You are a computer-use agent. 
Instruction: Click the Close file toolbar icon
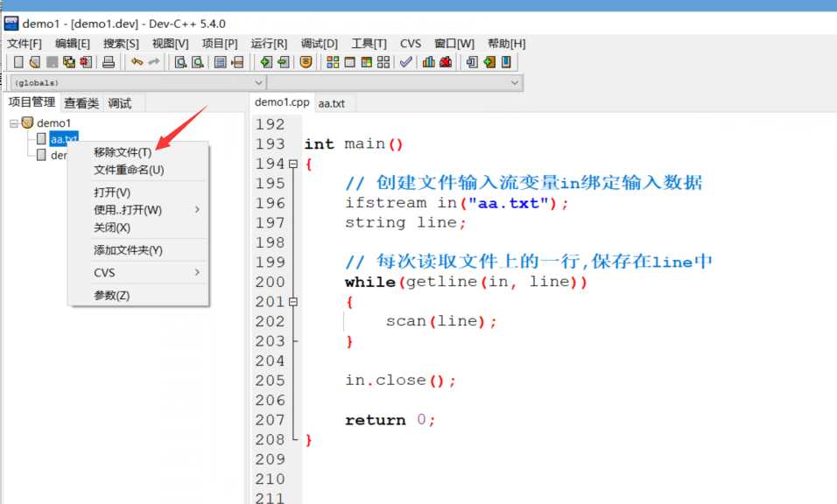point(86,62)
